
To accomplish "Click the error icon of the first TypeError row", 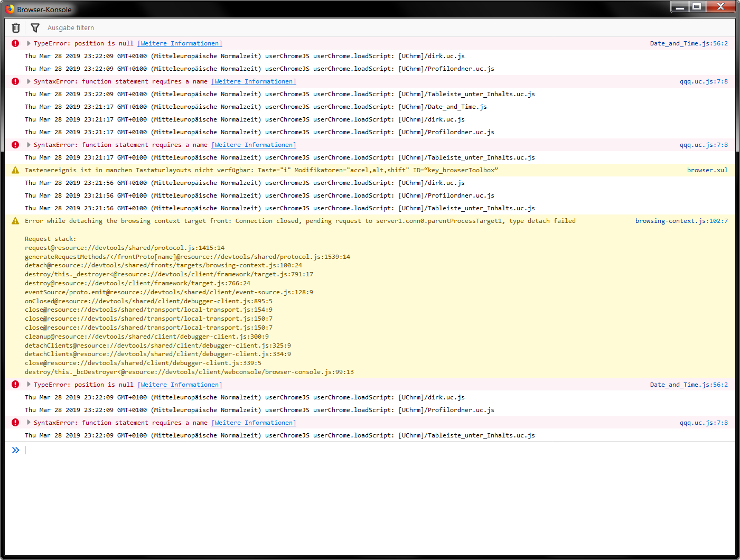I will (x=15, y=43).
